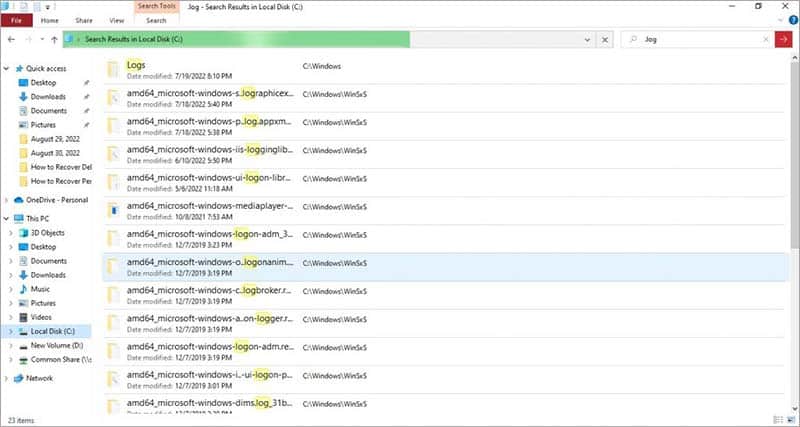Expand 3D Objects node
The height and width of the screenshot is (427, 800).
click(11, 233)
